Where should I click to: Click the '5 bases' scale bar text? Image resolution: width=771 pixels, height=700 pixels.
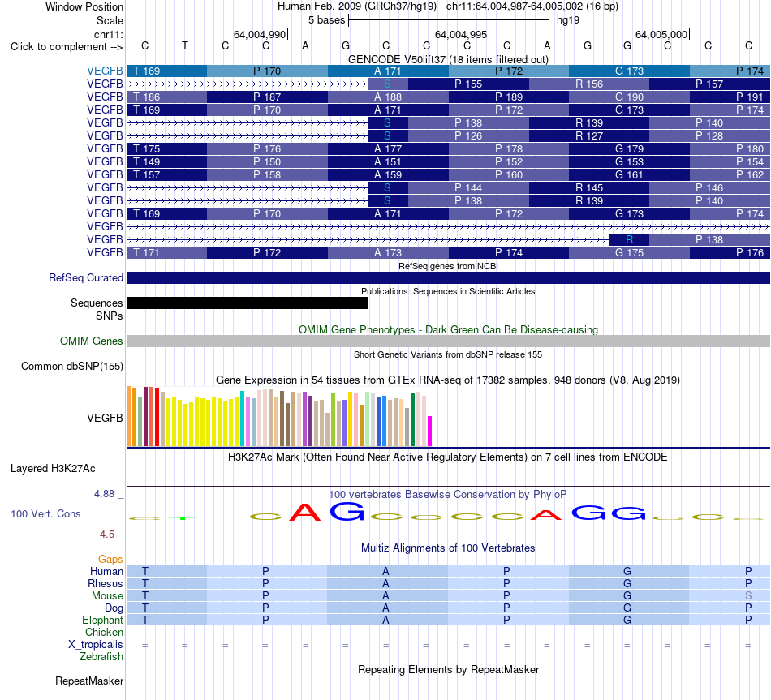(x=326, y=20)
